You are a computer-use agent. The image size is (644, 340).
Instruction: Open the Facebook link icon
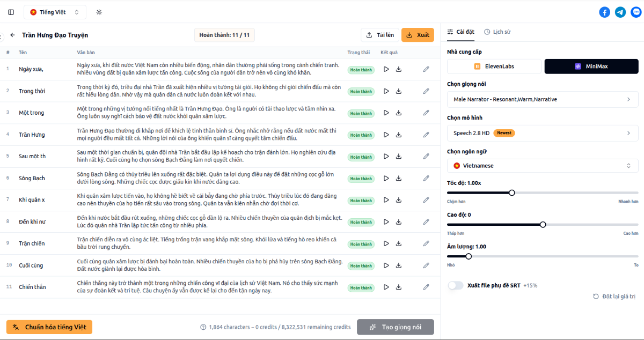(604, 12)
